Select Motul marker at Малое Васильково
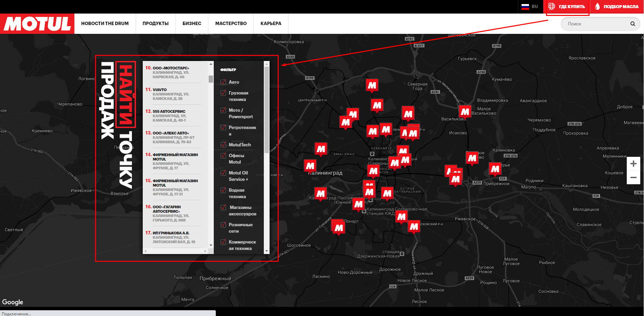The image size is (644, 316). click(465, 112)
